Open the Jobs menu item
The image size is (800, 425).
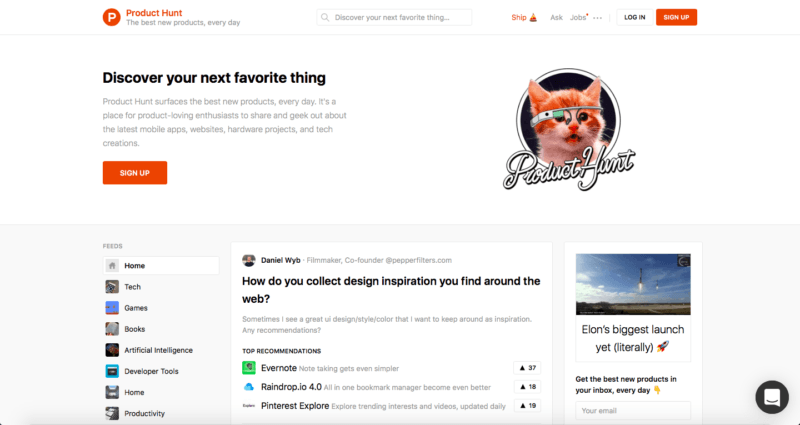[579, 17]
